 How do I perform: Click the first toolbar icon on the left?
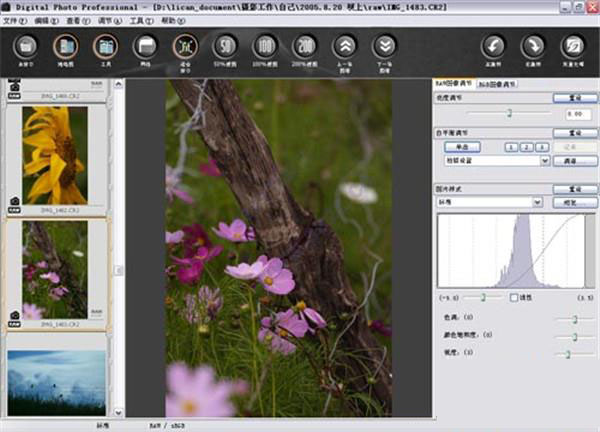click(27, 47)
